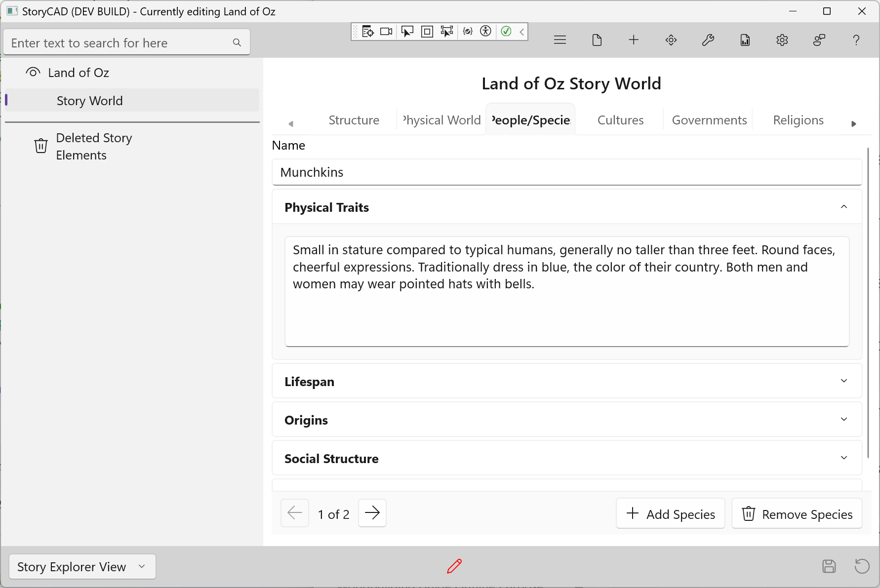This screenshot has height=588, width=880.
Task: Switch to the Cultures tab
Action: pyautogui.click(x=620, y=120)
